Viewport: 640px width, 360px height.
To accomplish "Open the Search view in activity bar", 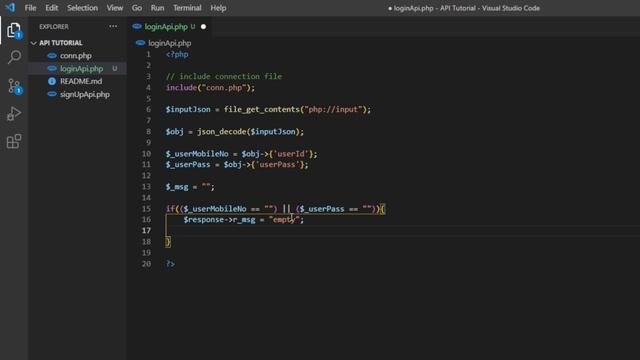I will pyautogui.click(x=14, y=57).
